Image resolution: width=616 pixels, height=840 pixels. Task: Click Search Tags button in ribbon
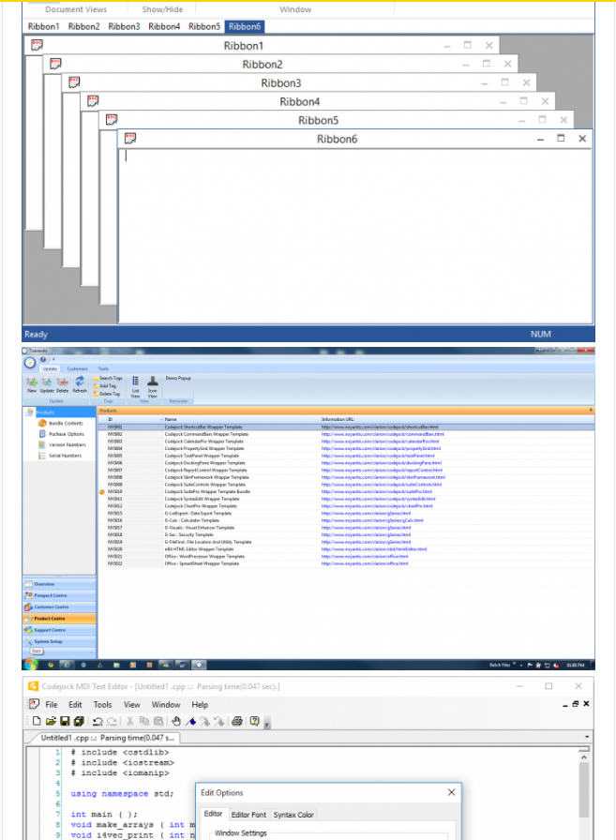(x=108, y=378)
